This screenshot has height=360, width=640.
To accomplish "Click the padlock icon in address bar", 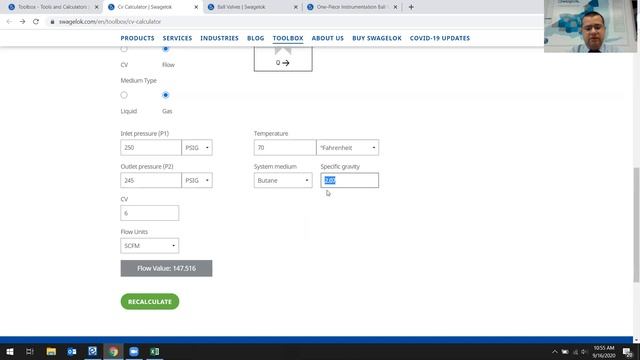I will click(x=52, y=22).
